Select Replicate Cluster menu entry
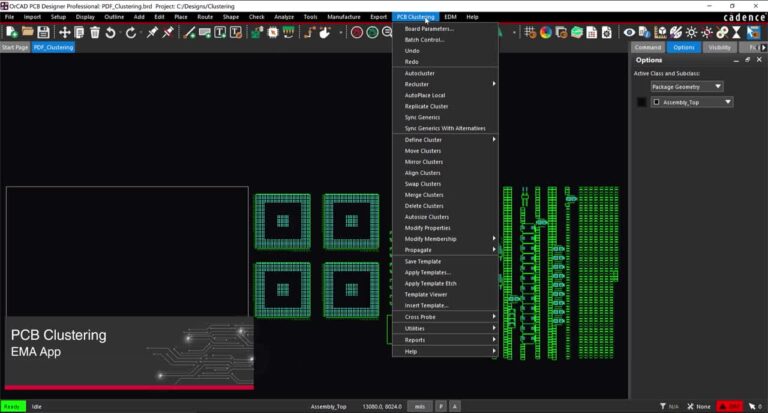The width and height of the screenshot is (768, 413). tap(445, 106)
